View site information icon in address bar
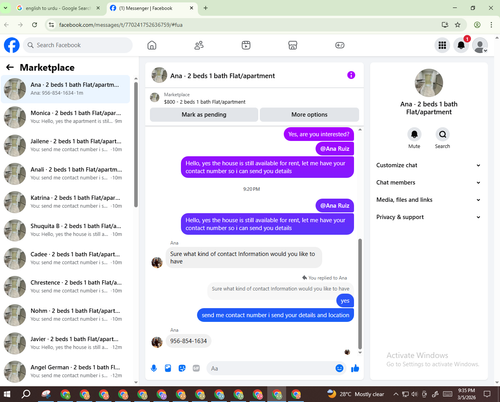Screen dimensions: 500x402 tap(51, 25)
